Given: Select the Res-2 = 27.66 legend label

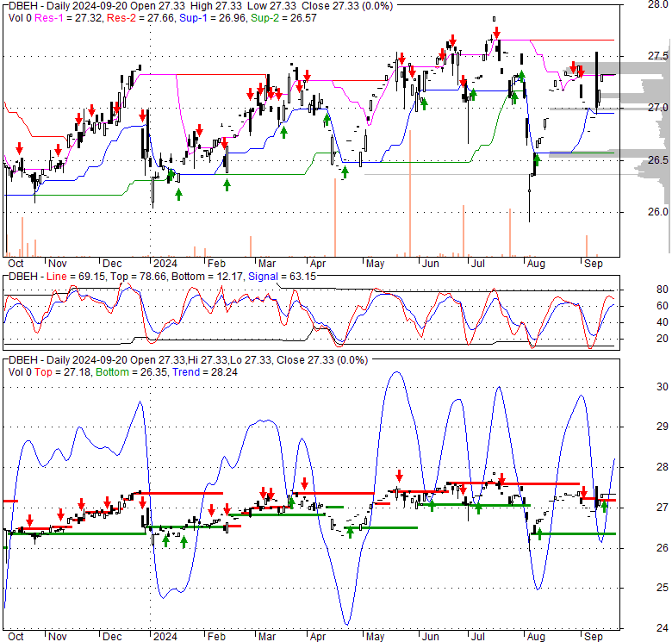Looking at the screenshot, I should click(140, 18).
